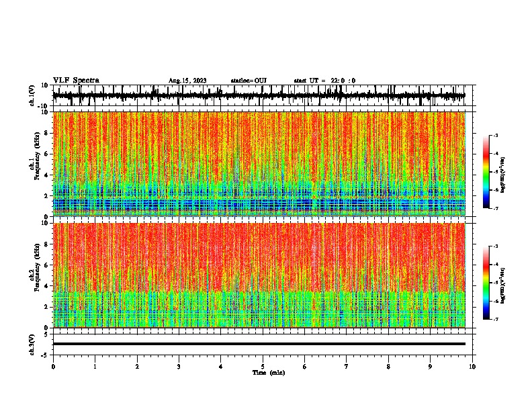Click the "4" kHz tick on ch.1 frequency axis

coord(46,175)
